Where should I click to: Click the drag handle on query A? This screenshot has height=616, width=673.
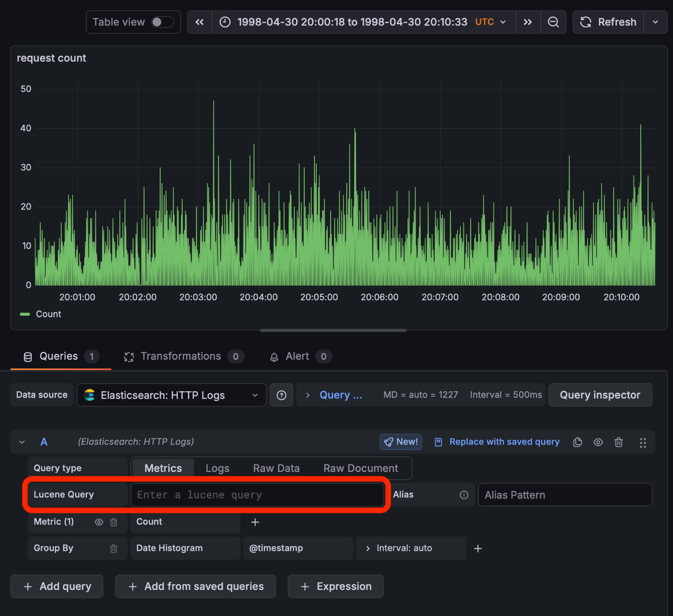pyautogui.click(x=642, y=442)
